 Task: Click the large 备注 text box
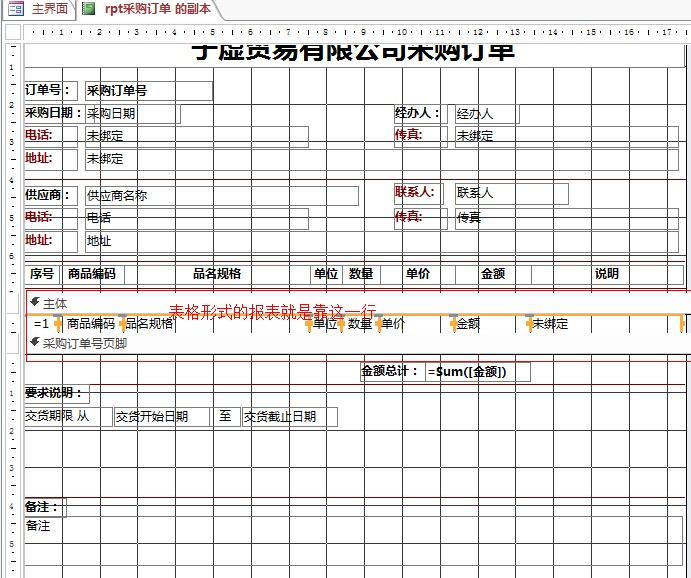[353, 541]
